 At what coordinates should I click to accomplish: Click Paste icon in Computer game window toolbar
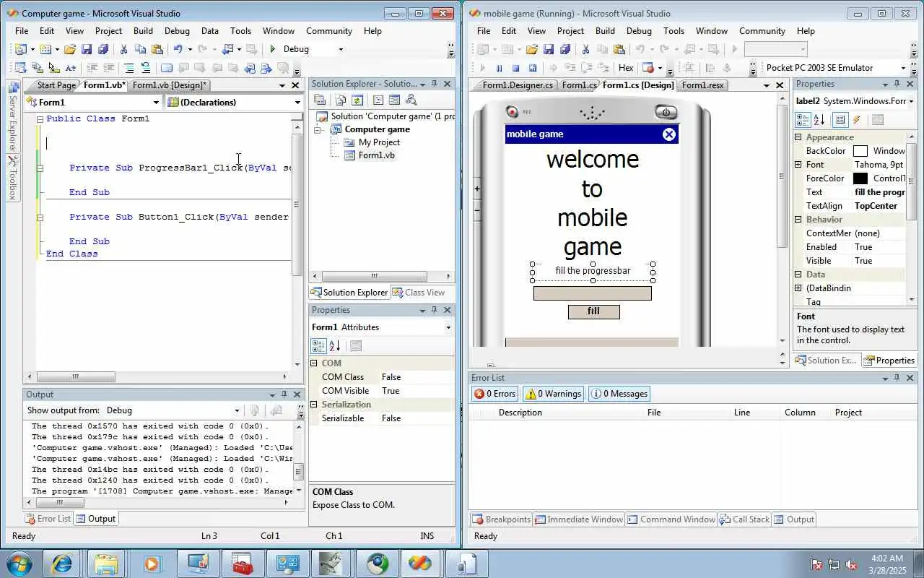[x=157, y=49]
